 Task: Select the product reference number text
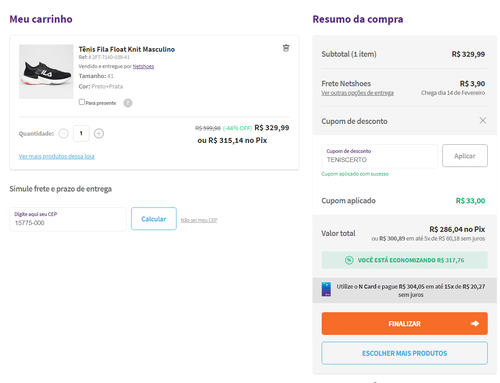pyautogui.click(x=104, y=57)
